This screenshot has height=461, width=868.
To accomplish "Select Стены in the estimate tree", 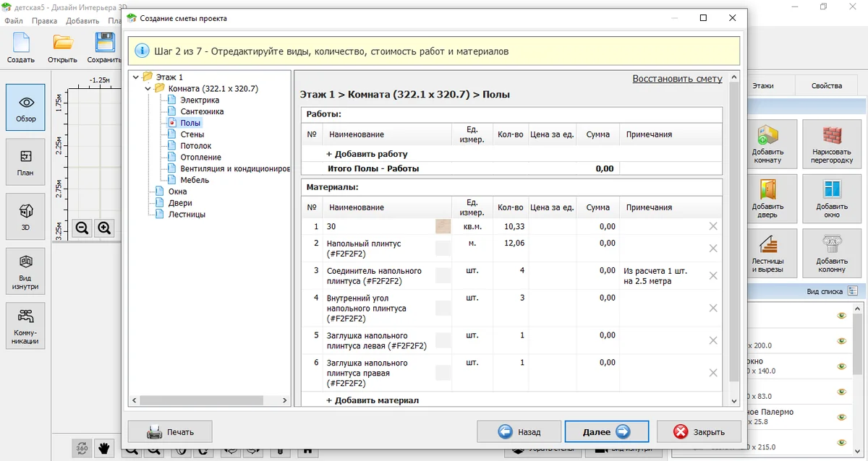I will click(x=192, y=134).
